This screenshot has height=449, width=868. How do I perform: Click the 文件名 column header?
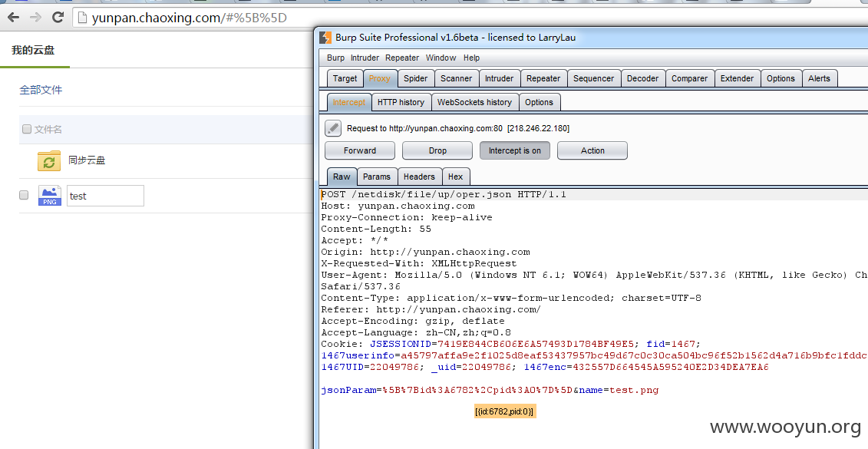tap(48, 130)
